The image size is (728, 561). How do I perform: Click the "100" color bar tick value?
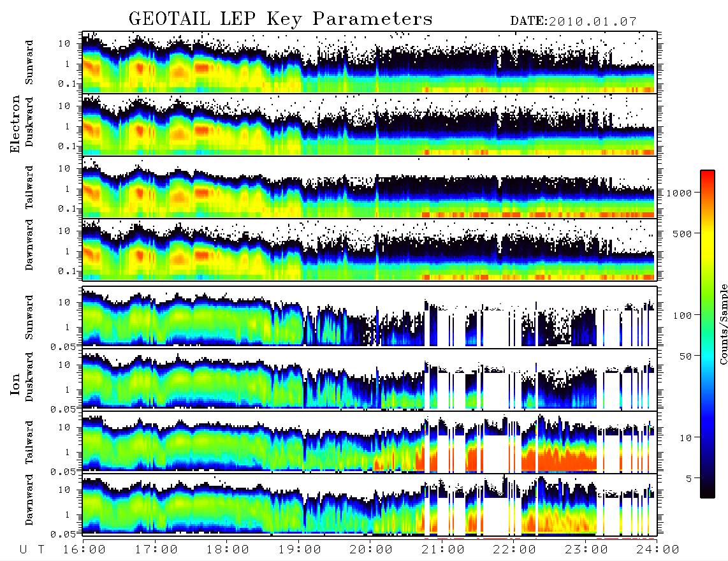pyautogui.click(x=682, y=316)
